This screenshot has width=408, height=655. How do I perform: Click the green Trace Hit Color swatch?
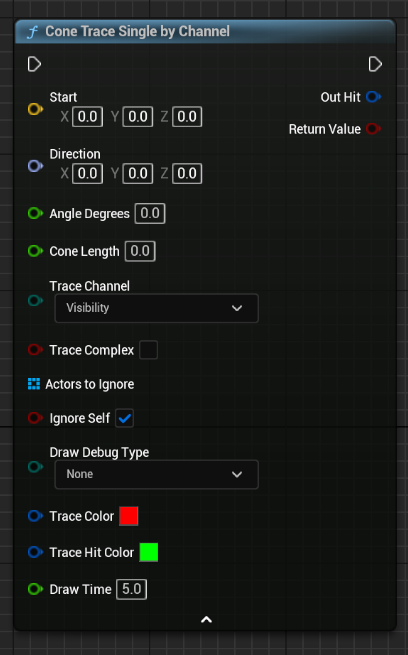click(149, 552)
